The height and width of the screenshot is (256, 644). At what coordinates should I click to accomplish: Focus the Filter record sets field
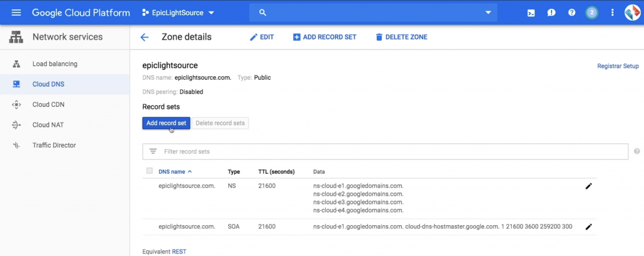[386, 152]
